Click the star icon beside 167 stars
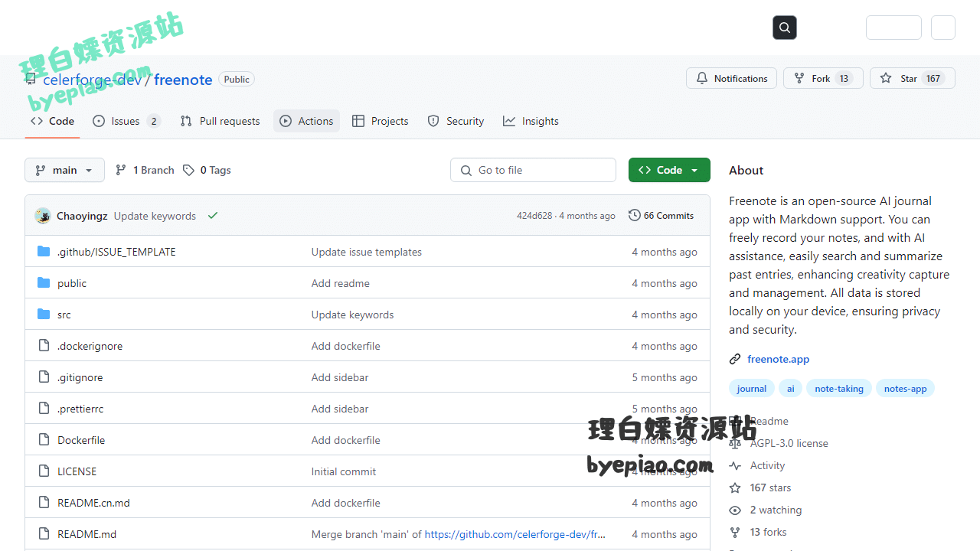Screen dimensions: 980x551 [735, 487]
